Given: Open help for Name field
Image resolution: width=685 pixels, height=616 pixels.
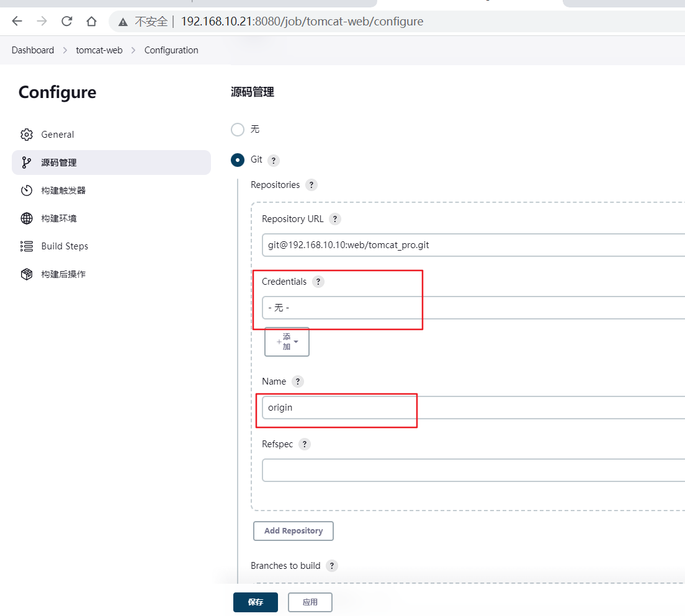Looking at the screenshot, I should click(298, 382).
